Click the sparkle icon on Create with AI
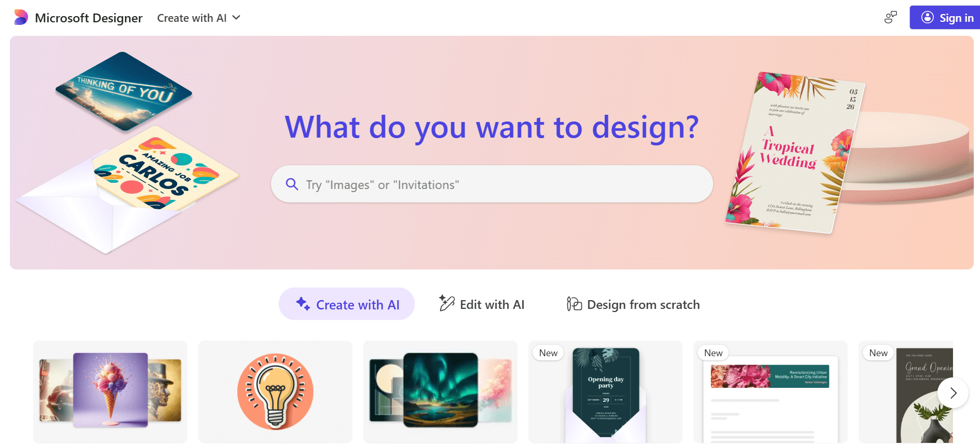Screen dimensions: 980x446 [302, 303]
